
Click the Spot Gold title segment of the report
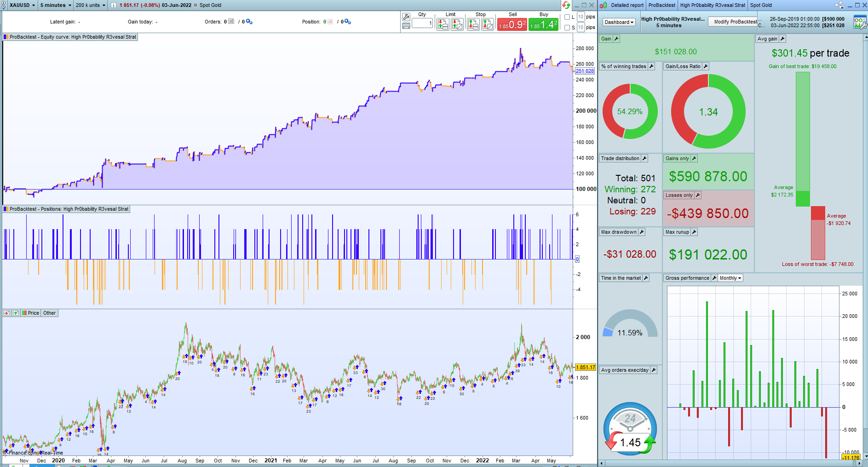point(761,5)
